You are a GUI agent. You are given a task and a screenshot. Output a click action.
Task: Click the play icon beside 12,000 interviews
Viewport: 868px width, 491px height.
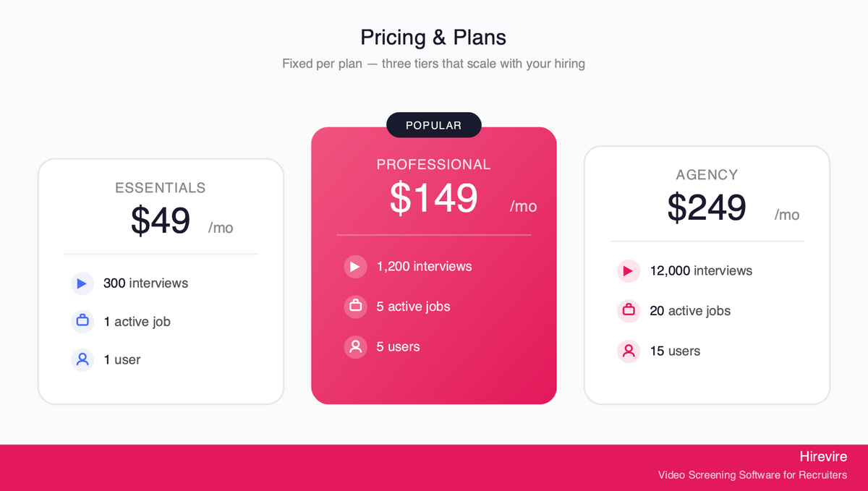(629, 271)
